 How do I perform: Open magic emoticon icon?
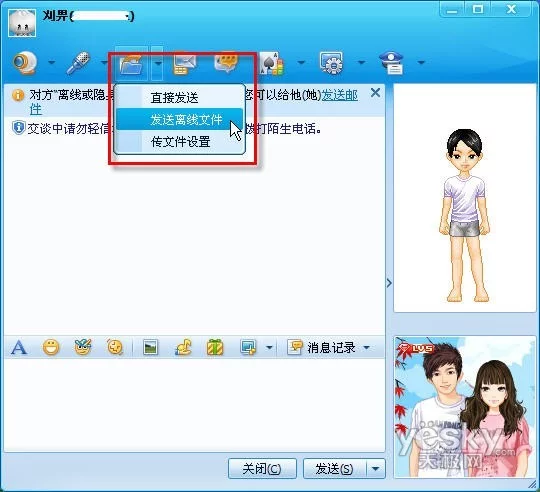pyautogui.click(x=83, y=347)
